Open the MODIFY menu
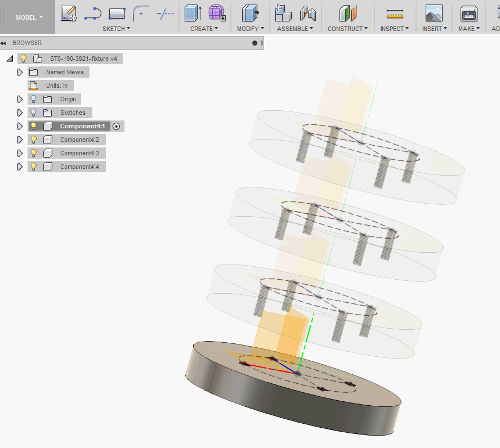The image size is (500, 448). pos(251,29)
